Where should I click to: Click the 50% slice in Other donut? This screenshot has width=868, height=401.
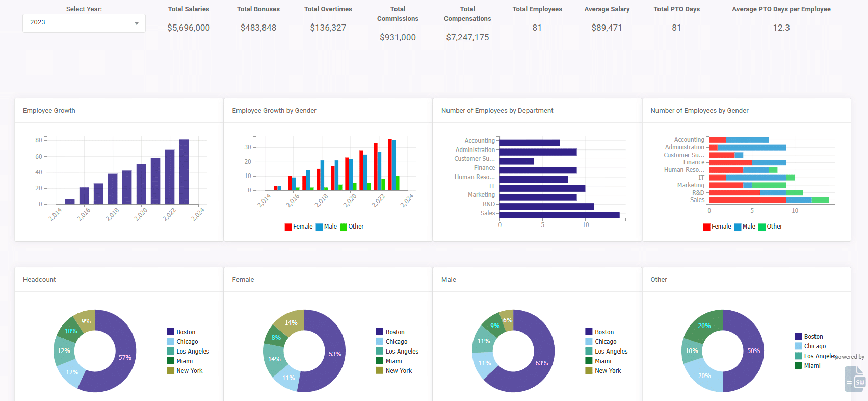pos(753,351)
